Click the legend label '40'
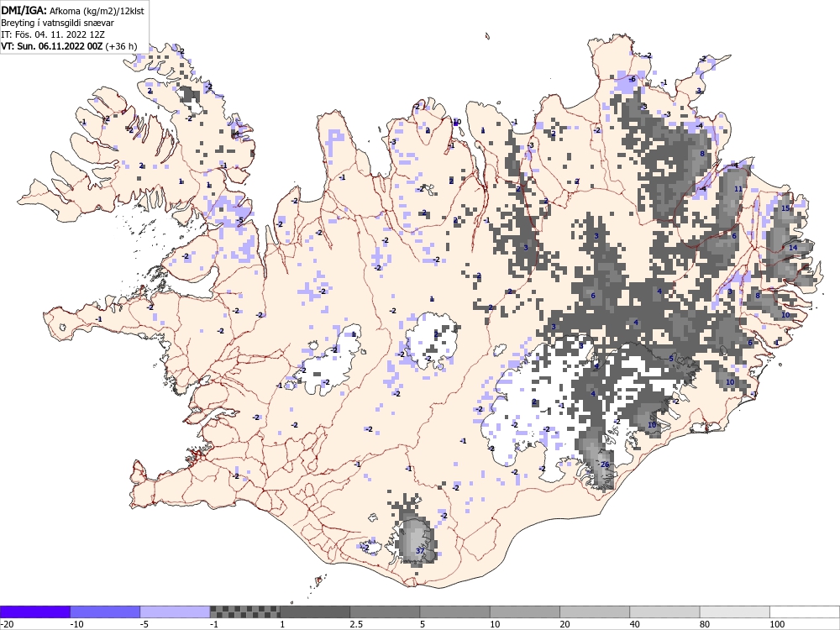The image size is (840, 630). point(635,624)
